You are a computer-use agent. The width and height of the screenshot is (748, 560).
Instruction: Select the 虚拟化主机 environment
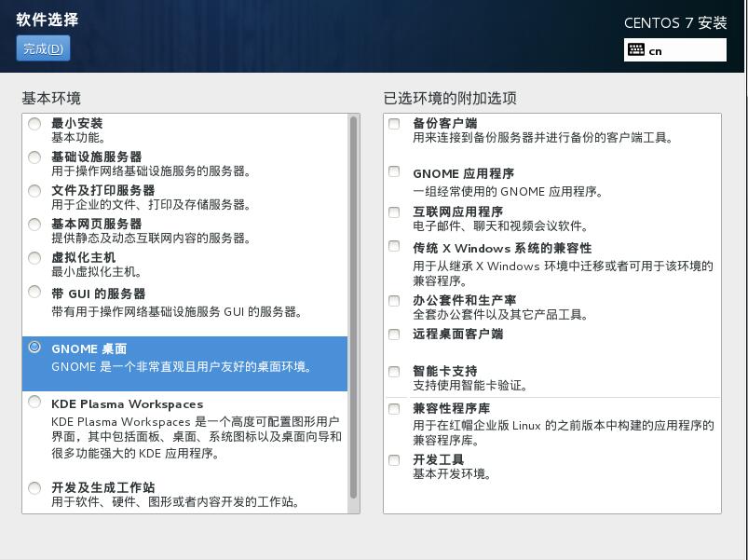tap(34, 258)
